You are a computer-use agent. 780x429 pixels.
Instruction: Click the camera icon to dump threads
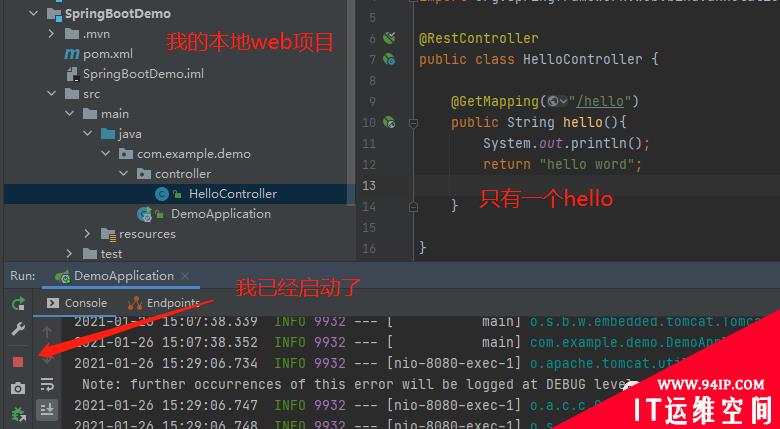click(x=18, y=388)
